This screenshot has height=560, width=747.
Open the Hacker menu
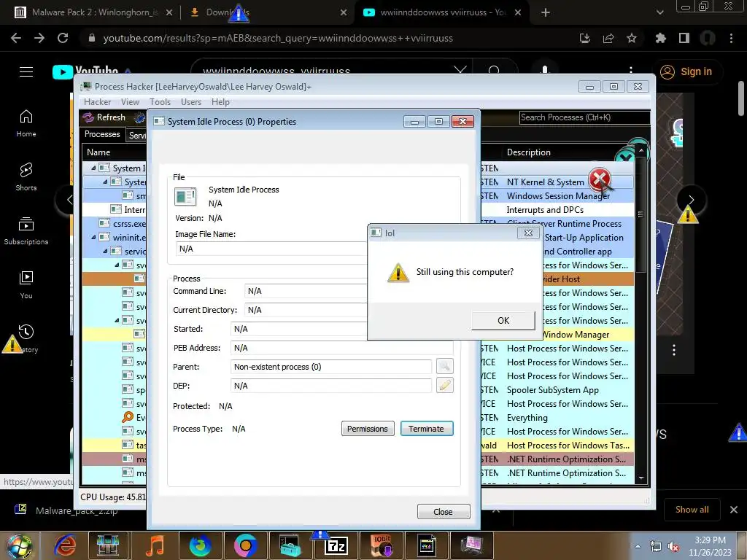coord(97,102)
